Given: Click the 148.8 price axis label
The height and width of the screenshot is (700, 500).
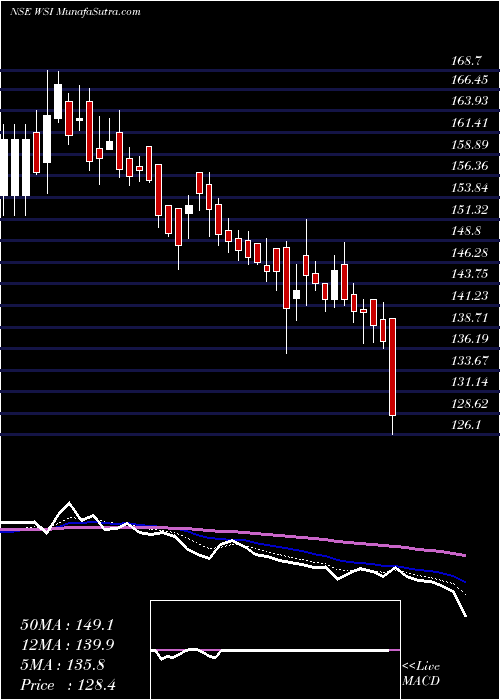Looking at the screenshot, I should (x=467, y=231).
